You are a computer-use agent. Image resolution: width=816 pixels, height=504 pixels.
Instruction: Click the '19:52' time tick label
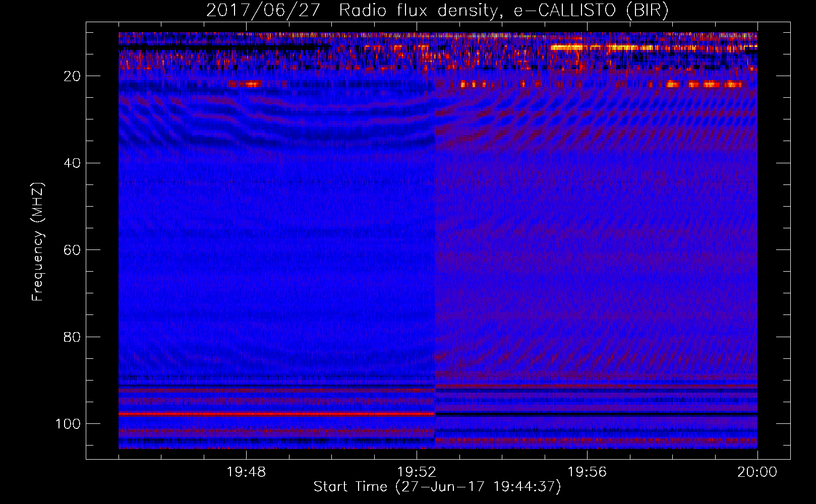pyautogui.click(x=417, y=472)
